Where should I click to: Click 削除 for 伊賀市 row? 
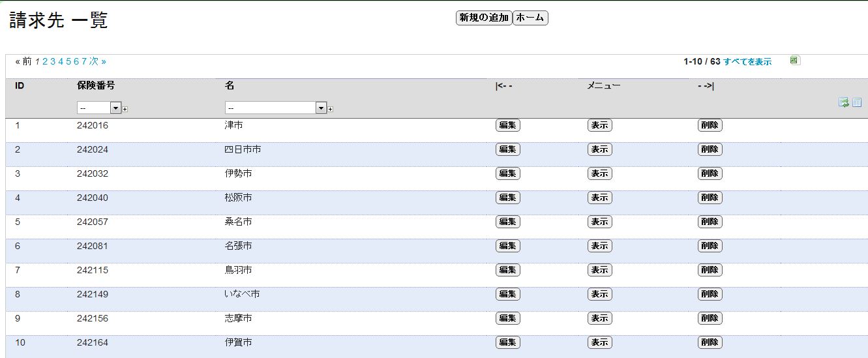pyautogui.click(x=710, y=342)
